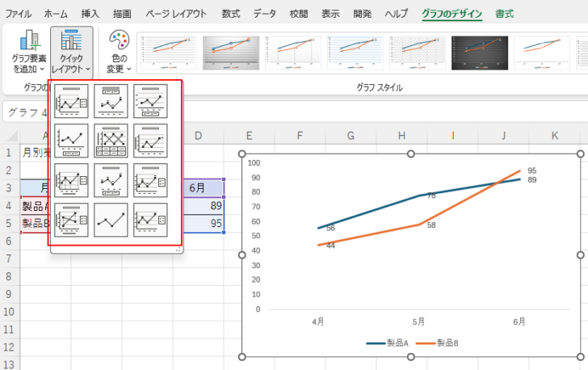
Task: Switch to the 数式 tab
Action: (x=231, y=14)
